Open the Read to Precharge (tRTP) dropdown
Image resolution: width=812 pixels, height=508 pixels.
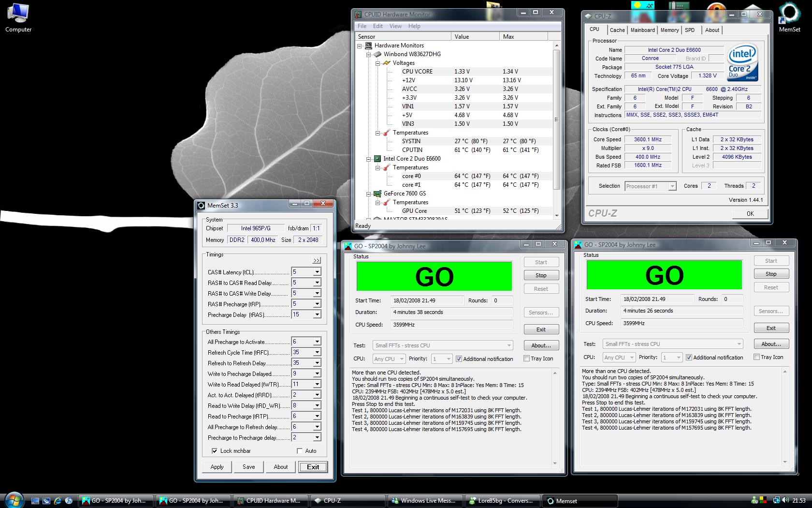317,416
